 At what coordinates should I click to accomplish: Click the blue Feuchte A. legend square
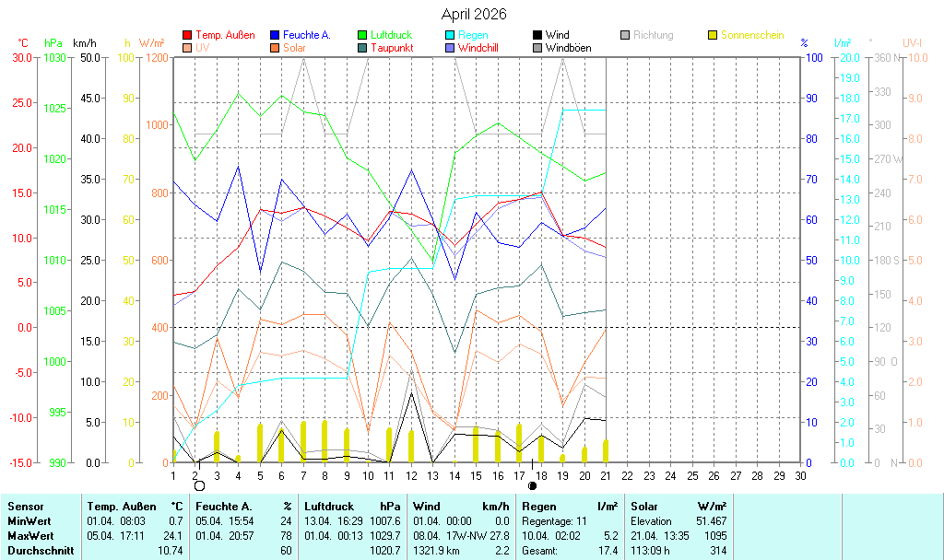[x=276, y=36]
